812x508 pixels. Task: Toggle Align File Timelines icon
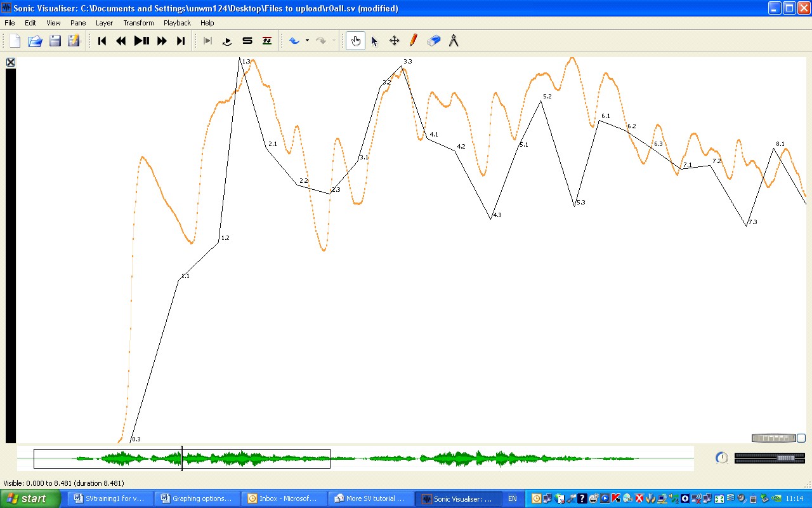267,41
